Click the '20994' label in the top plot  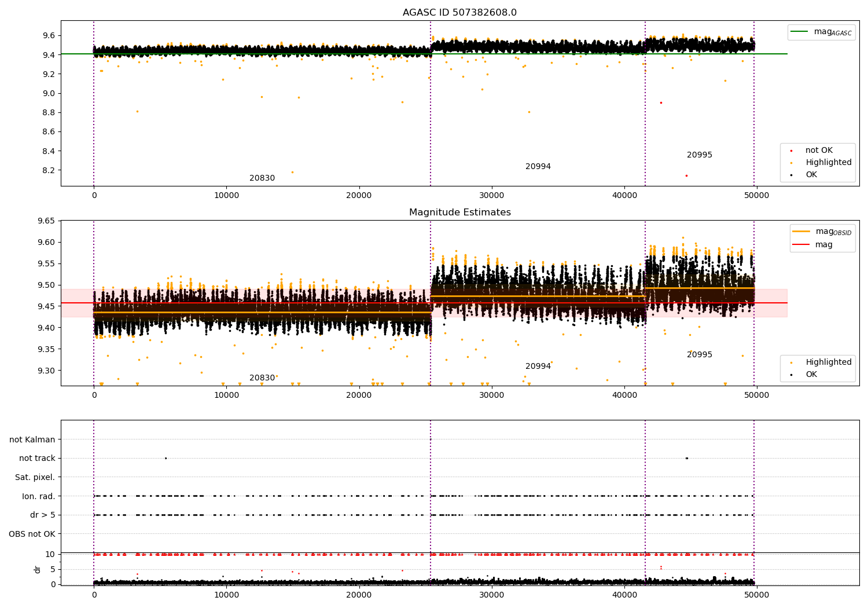click(538, 167)
